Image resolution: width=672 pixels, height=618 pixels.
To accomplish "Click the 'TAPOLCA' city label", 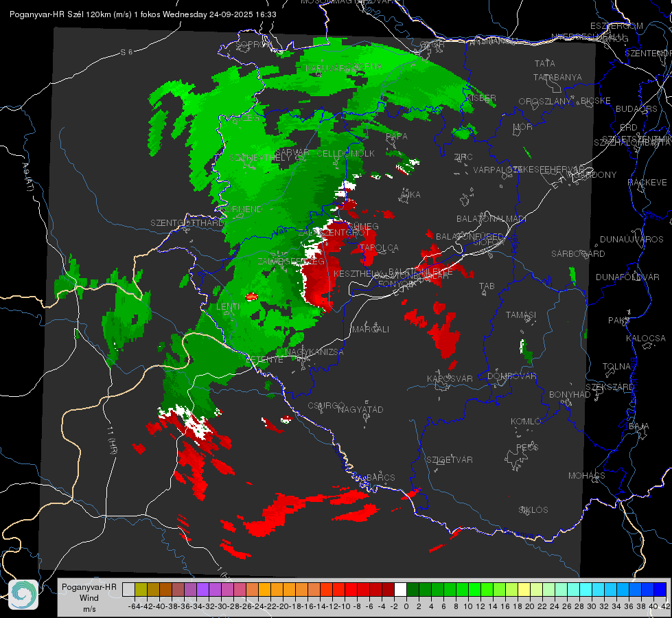I will coord(379,247).
